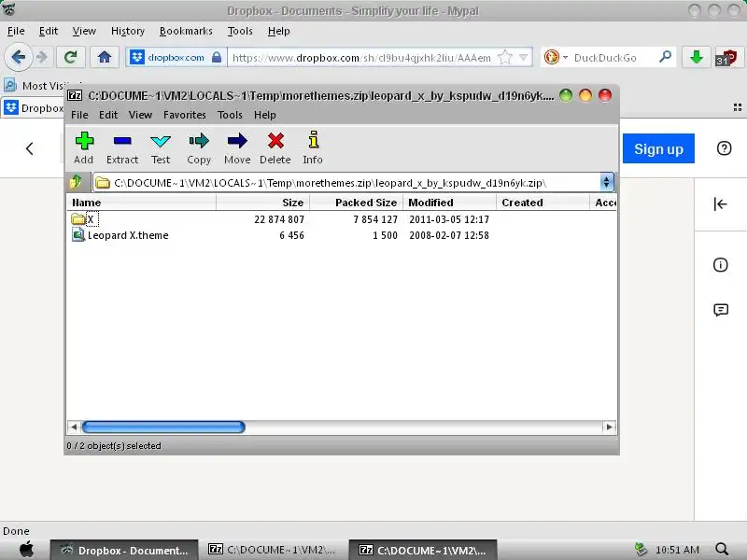This screenshot has width=747, height=560.
Task: Open the DuckDuckGo search engine selector
Action: coord(556,58)
